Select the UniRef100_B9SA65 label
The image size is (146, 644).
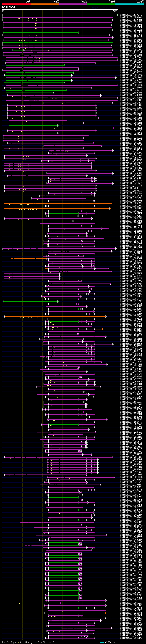point(131,35)
